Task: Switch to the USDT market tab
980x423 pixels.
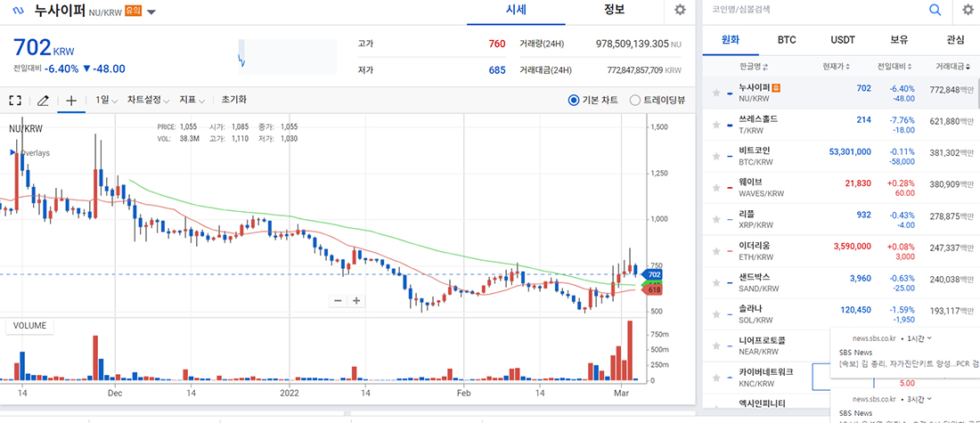Action: (842, 40)
